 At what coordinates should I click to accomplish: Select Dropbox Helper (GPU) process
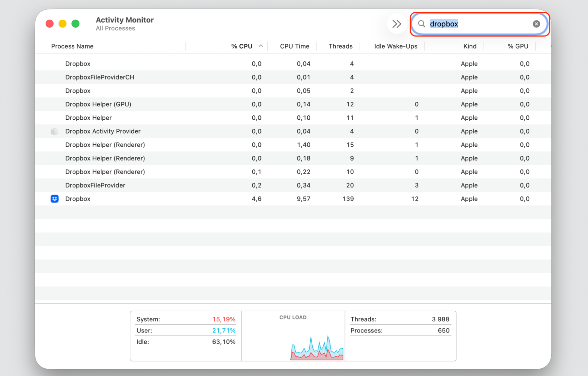click(x=293, y=104)
